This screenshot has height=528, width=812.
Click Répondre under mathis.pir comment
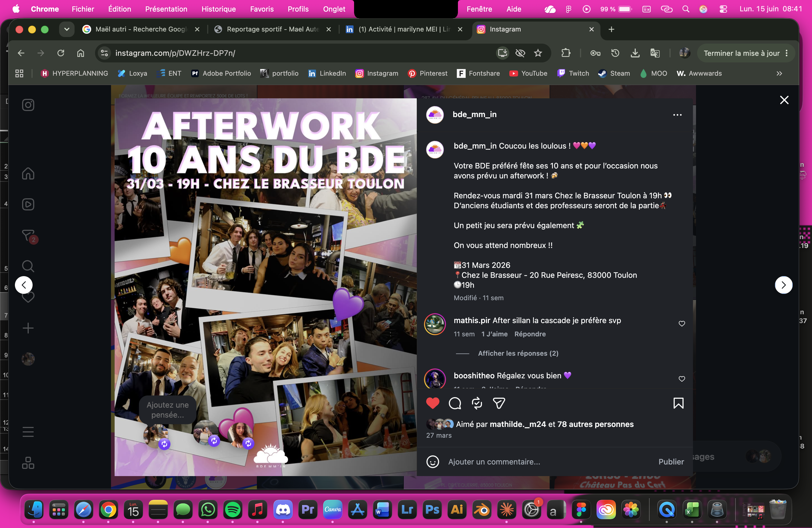(x=530, y=334)
